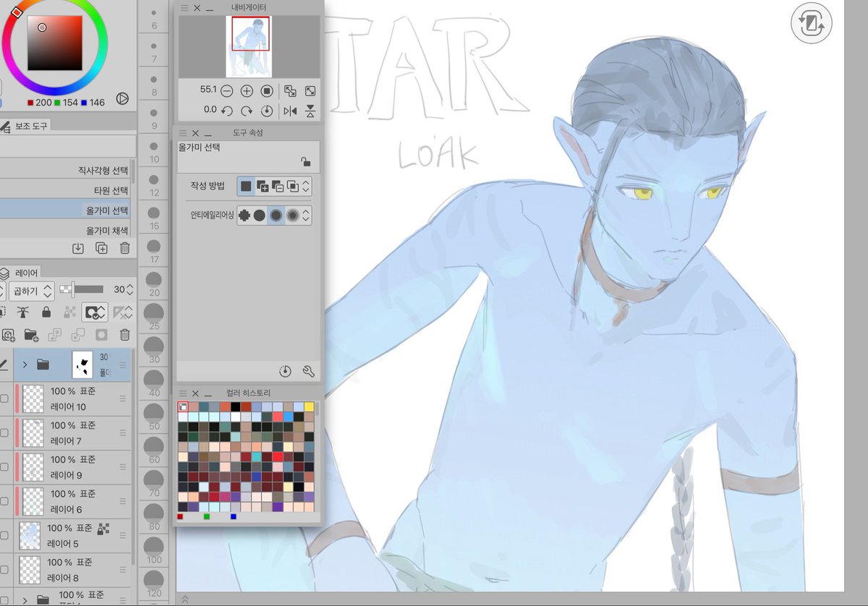Rotate the canvas right in the navigator
The width and height of the screenshot is (868, 606).
coord(247,111)
